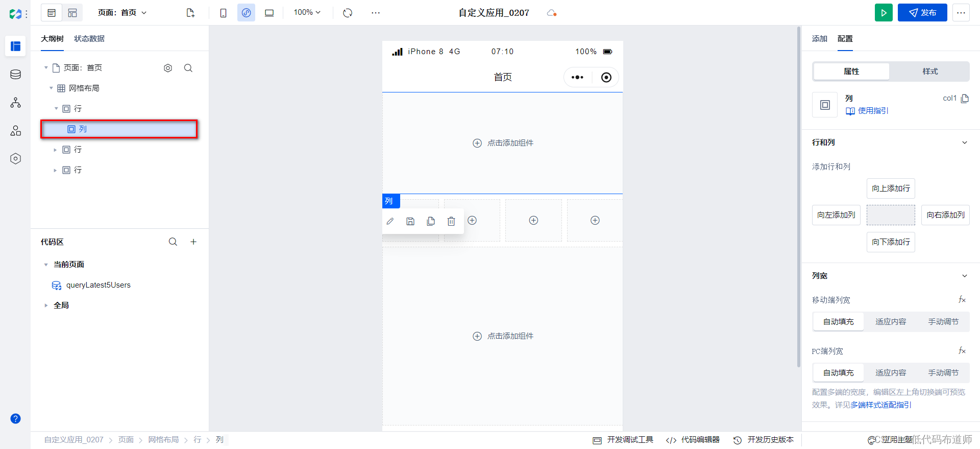
Task: Switch to the 添加 tab in right panel
Action: click(820, 39)
